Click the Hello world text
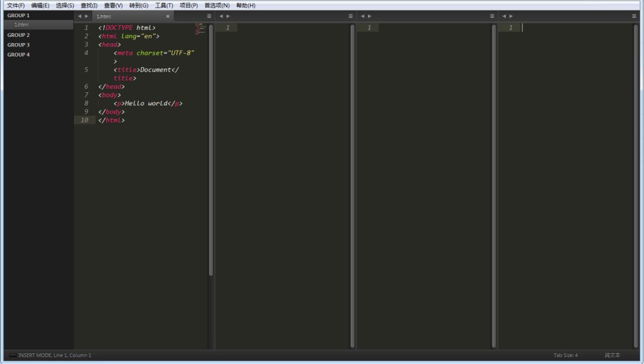Image resolution: width=644 pixels, height=364 pixels. click(x=146, y=104)
